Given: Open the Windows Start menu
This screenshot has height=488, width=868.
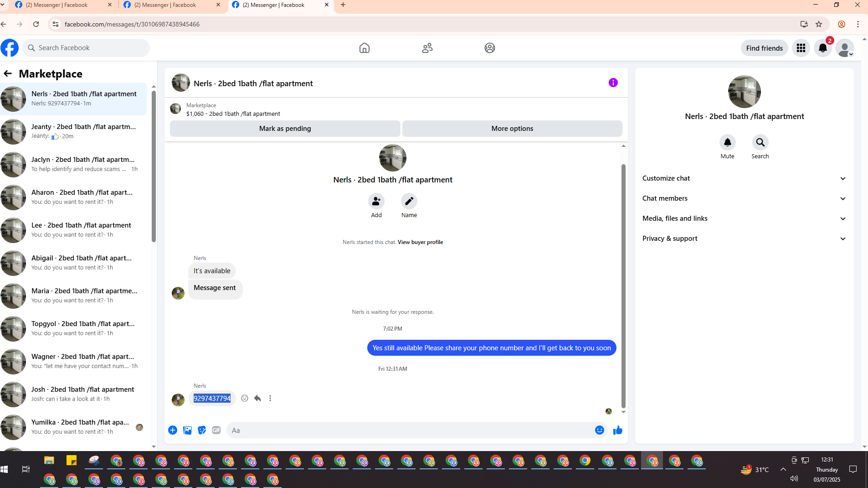Looking at the screenshot, I should click(5, 469).
